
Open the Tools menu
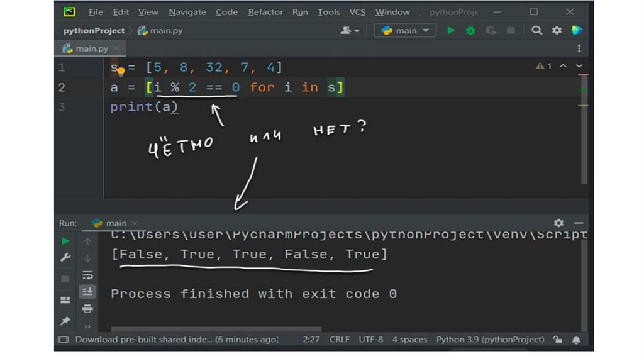pos(328,13)
